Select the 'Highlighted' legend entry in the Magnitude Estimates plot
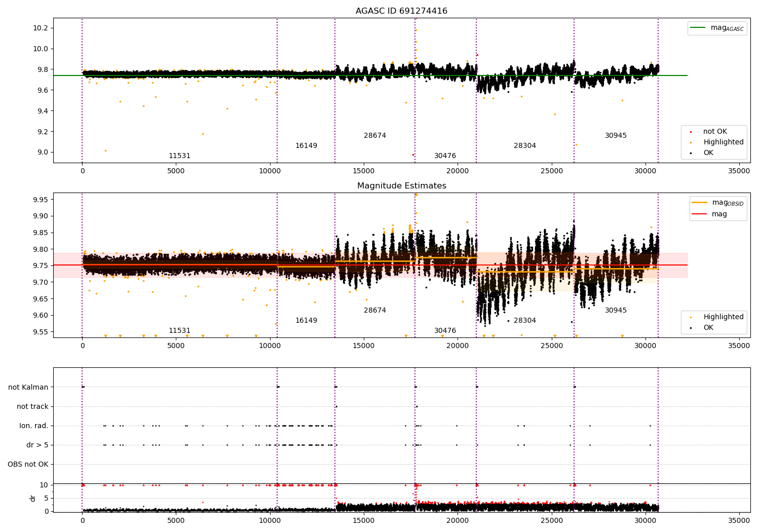 click(724, 317)
